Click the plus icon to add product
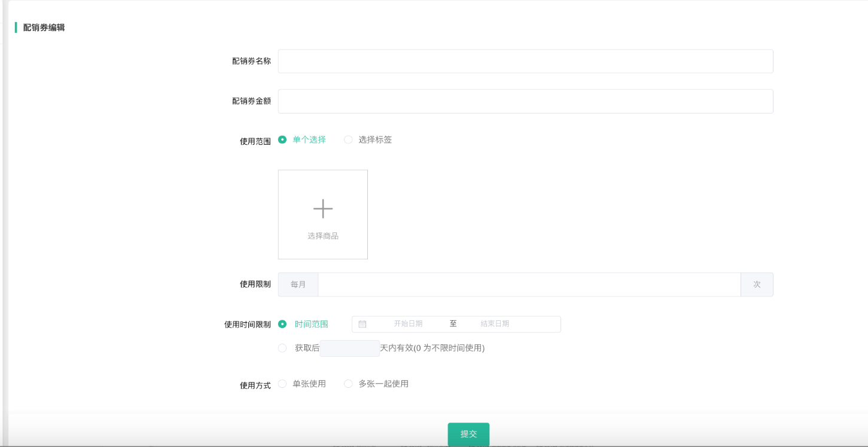 tap(322, 209)
